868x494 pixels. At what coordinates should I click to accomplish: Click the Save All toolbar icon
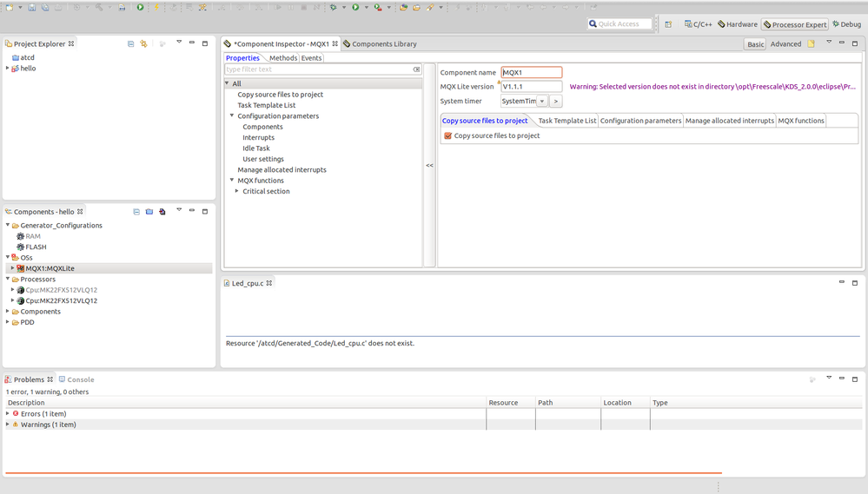coord(45,7)
